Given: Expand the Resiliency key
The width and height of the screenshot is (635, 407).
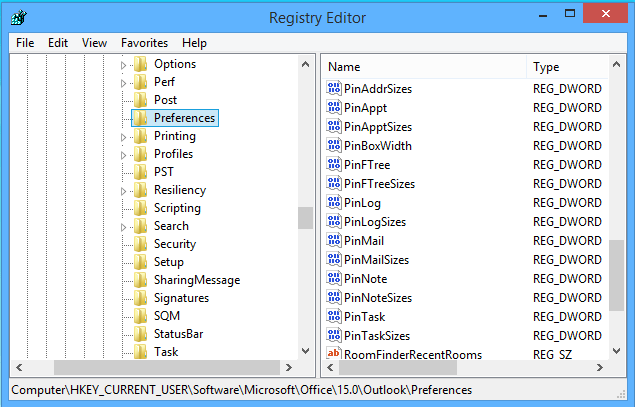Looking at the screenshot, I should tap(124, 191).
